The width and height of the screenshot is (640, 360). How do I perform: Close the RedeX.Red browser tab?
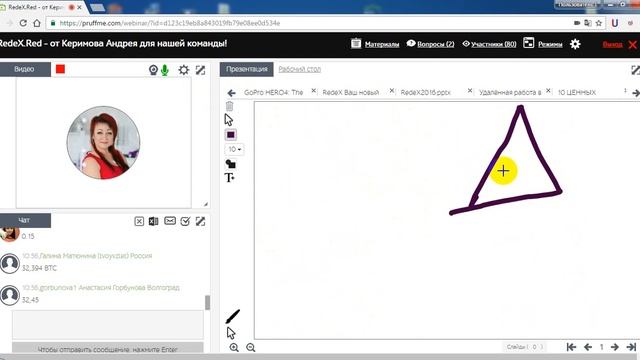(x=80, y=7)
